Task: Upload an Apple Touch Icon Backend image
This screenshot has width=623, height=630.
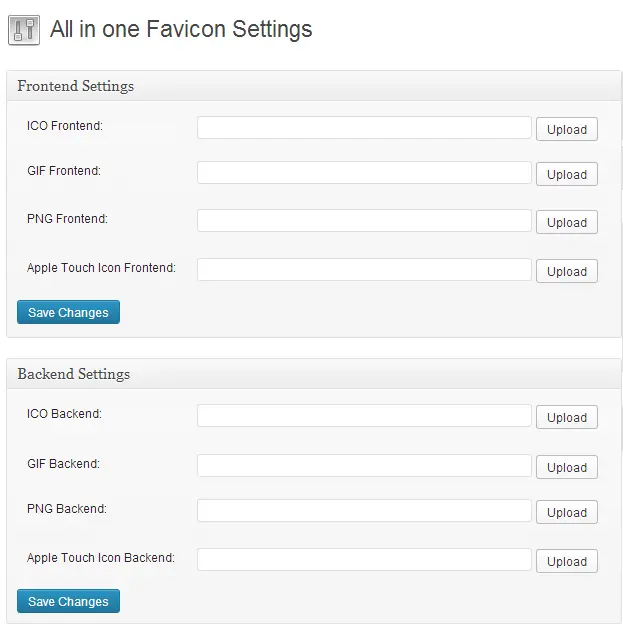Action: click(x=567, y=561)
